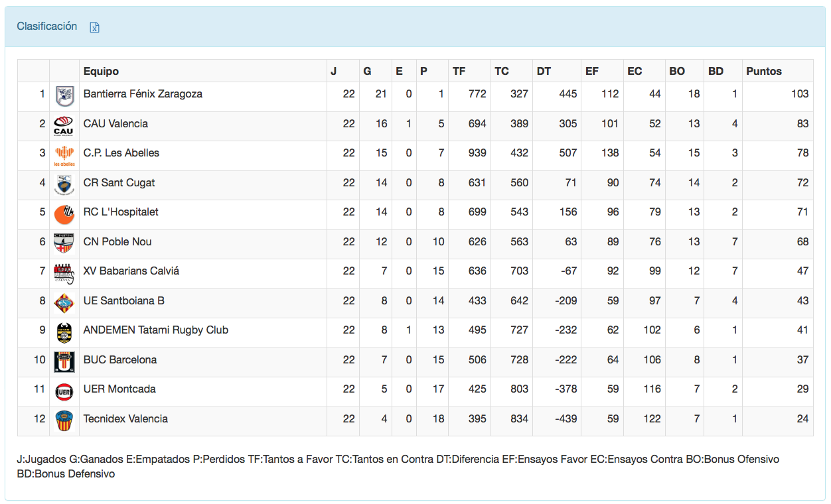Click the UE Santboiana B crest

coord(64,302)
